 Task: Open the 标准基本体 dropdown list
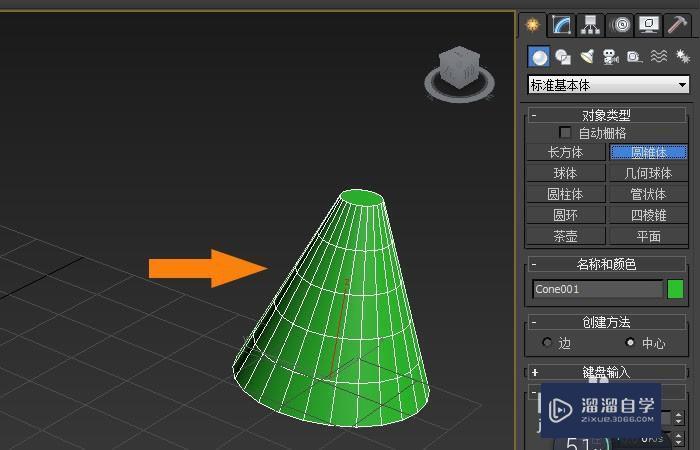click(608, 85)
